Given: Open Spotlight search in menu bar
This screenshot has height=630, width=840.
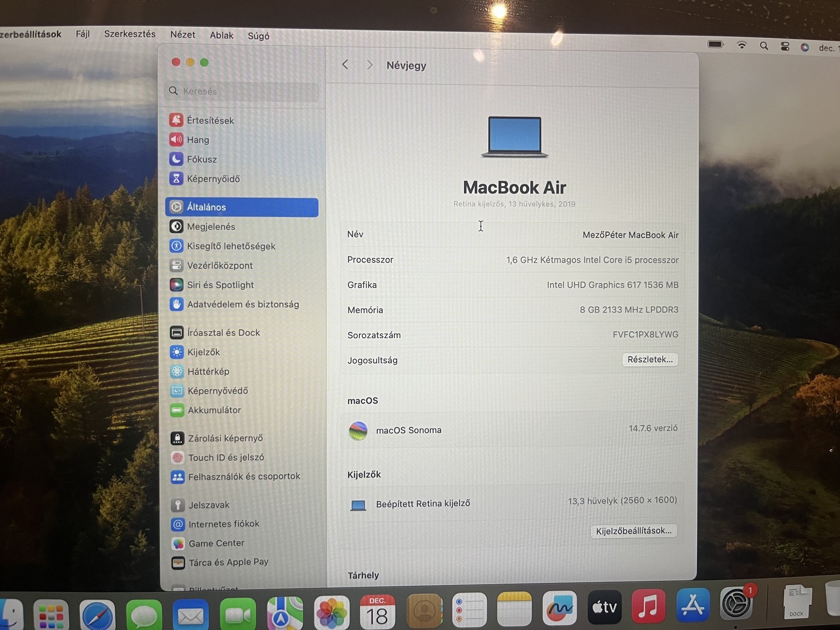Looking at the screenshot, I should pos(764,46).
